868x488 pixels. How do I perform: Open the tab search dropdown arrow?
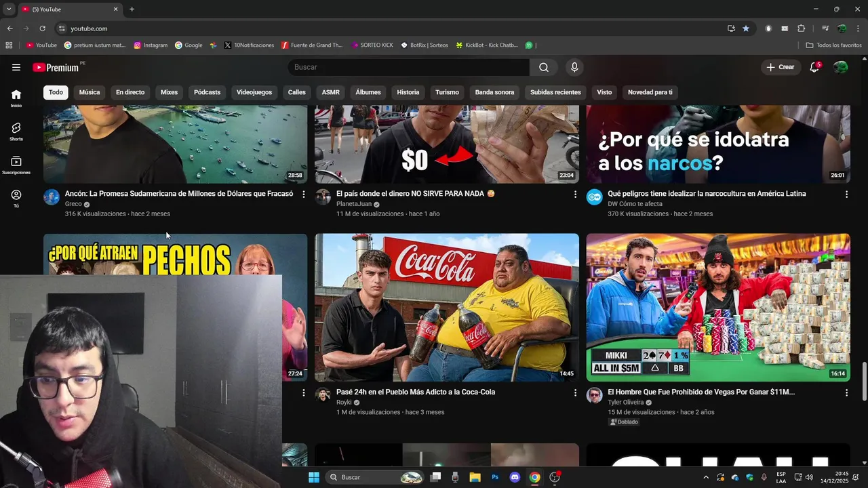point(9,9)
